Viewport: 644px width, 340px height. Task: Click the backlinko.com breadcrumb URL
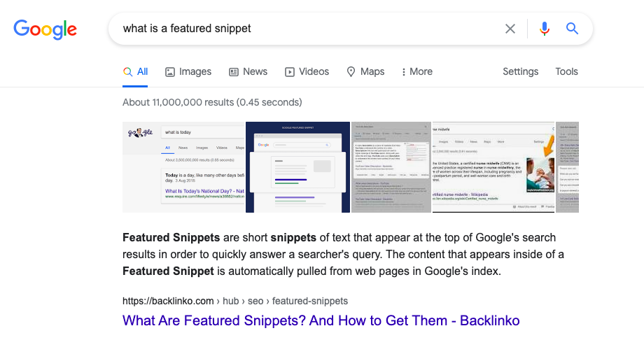click(x=235, y=301)
